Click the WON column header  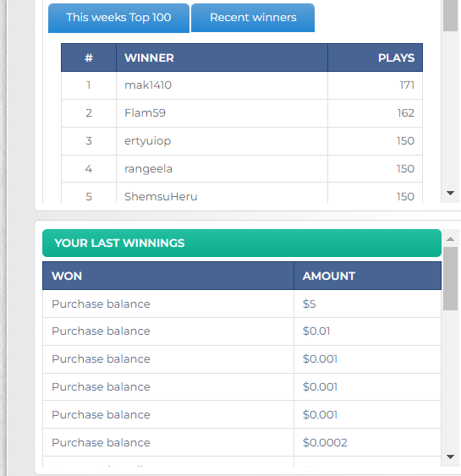point(168,276)
